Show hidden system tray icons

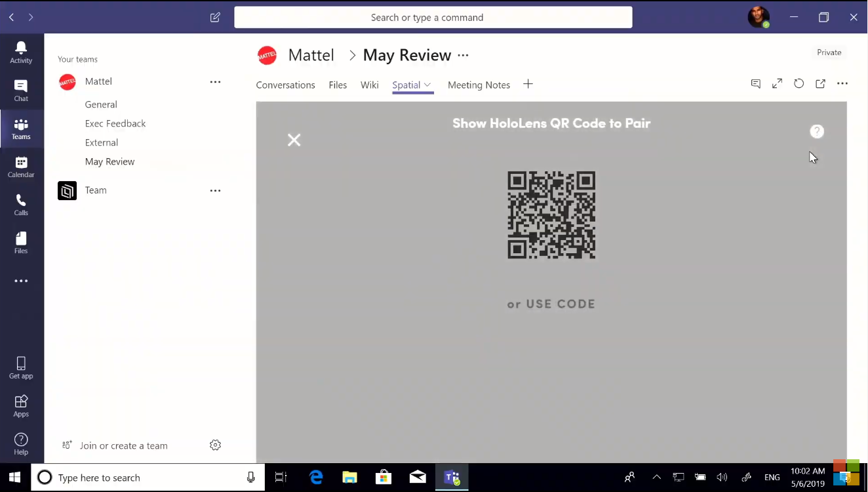point(656,478)
